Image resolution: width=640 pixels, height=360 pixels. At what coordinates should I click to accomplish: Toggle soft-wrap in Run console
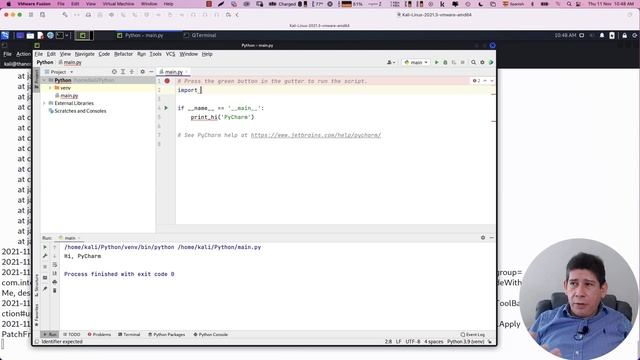55,265
